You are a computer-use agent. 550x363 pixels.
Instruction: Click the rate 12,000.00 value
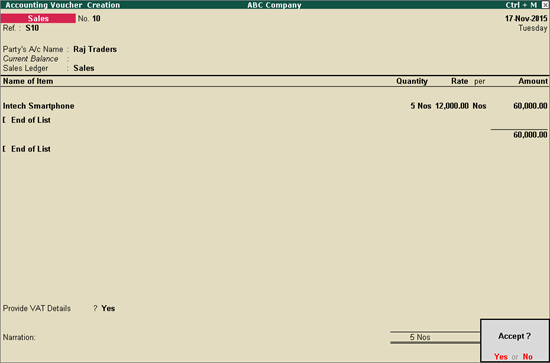coord(452,106)
